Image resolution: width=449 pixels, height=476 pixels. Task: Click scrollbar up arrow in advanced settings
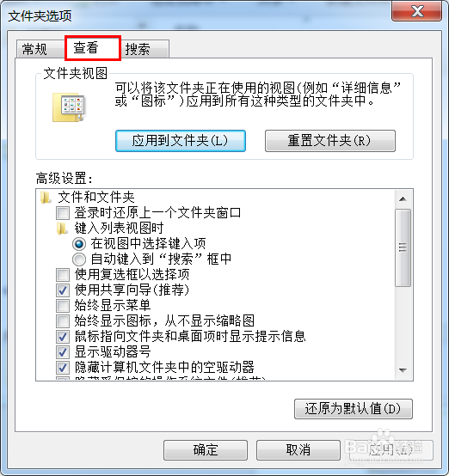pyautogui.click(x=403, y=199)
